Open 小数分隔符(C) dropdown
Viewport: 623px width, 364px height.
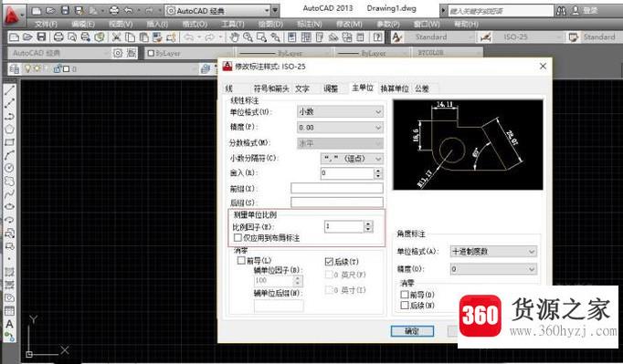352,159
